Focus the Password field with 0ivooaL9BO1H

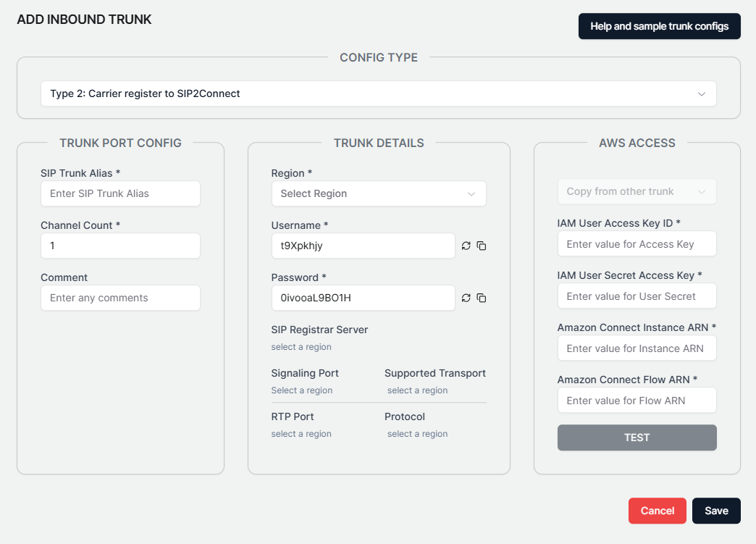click(363, 298)
